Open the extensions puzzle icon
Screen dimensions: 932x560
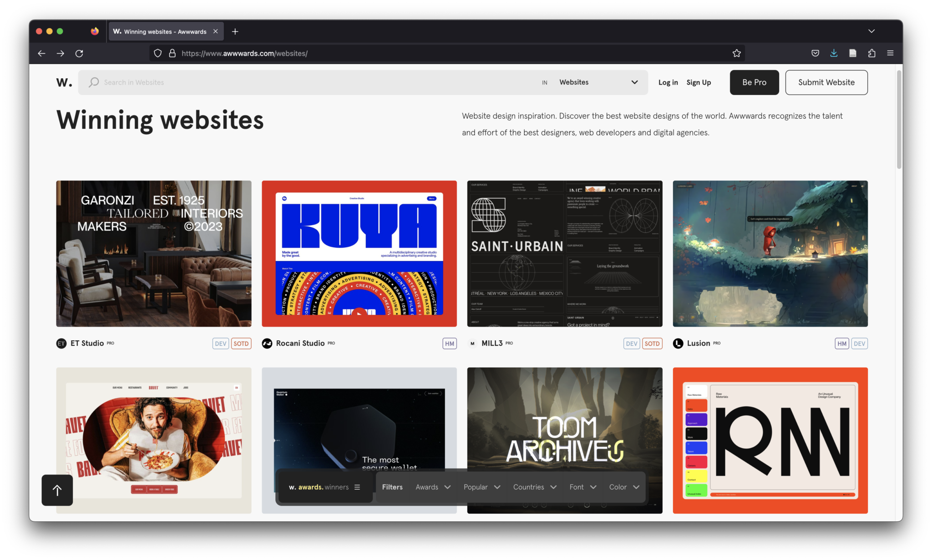[871, 53]
